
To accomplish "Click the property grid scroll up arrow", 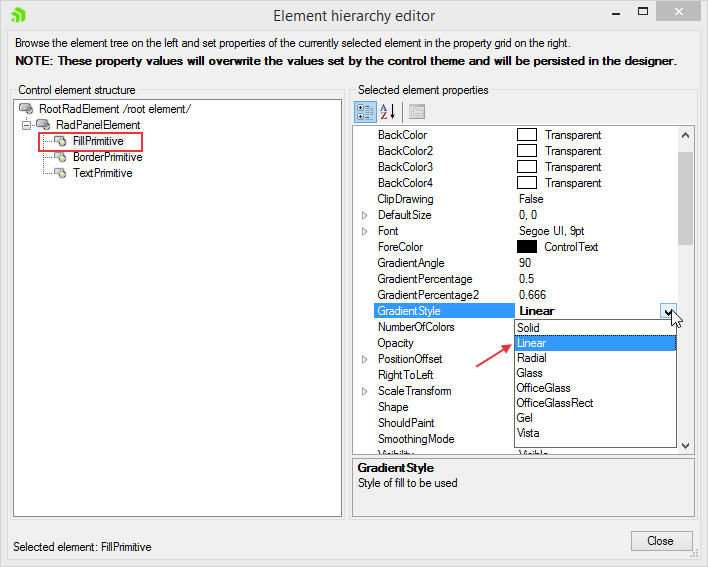I will coord(685,135).
